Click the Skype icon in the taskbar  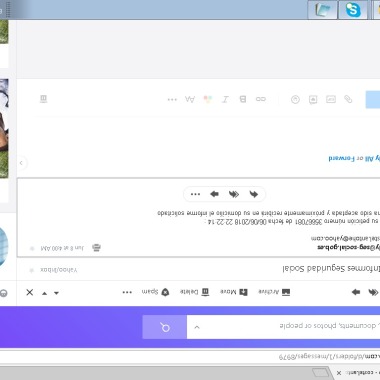353,10
